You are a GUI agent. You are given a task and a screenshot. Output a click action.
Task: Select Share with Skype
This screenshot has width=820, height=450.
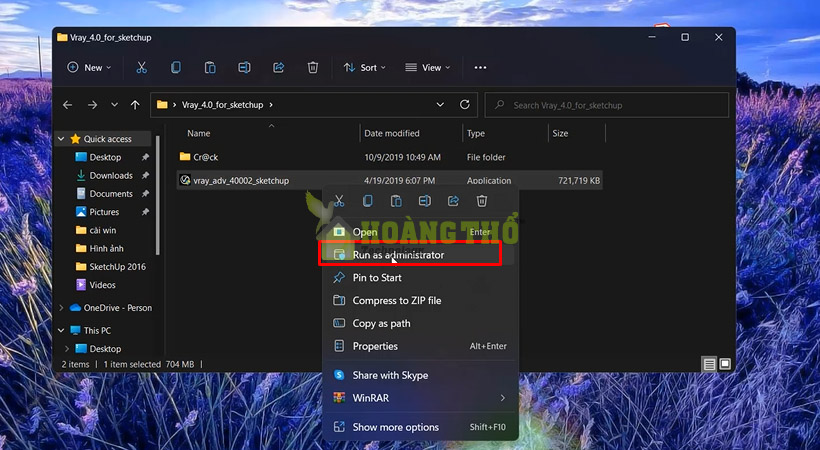click(x=420, y=375)
